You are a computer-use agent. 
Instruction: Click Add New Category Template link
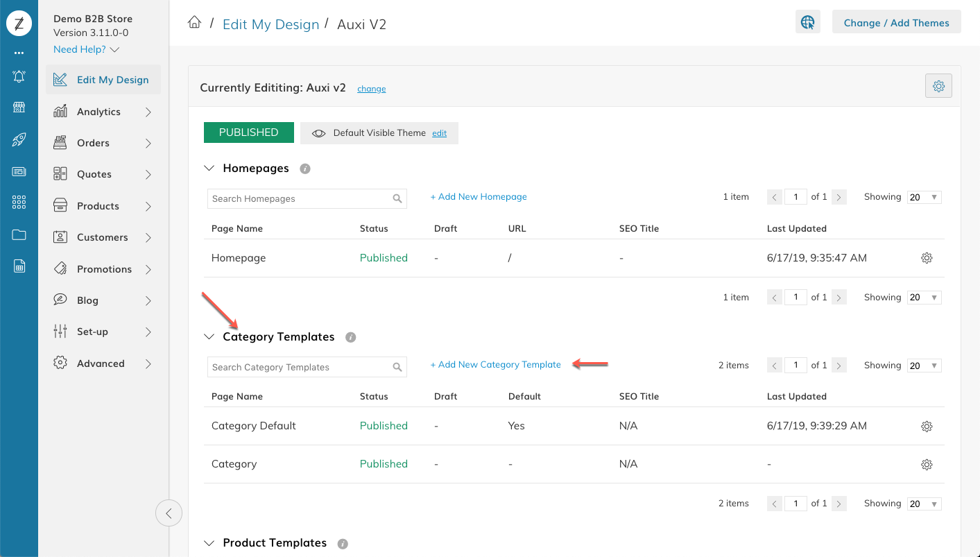click(495, 364)
